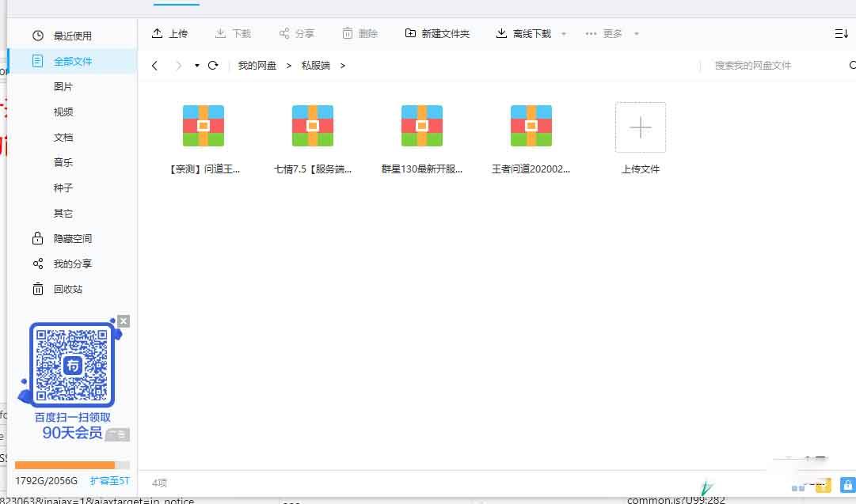This screenshot has width=856, height=504.
Task: Open 离线下载 offline download
Action: 523,34
